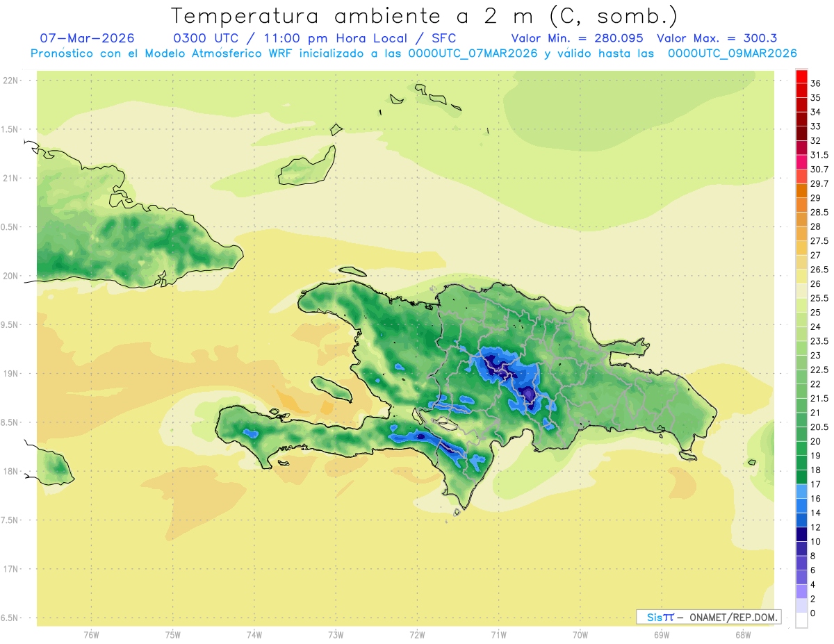Viewport: 834px width, 644px height.
Task: Click the legend value "32"
Action: [816, 140]
